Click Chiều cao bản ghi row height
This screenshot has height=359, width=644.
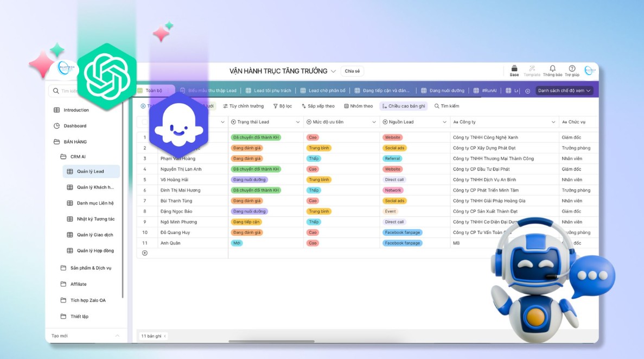pos(404,106)
